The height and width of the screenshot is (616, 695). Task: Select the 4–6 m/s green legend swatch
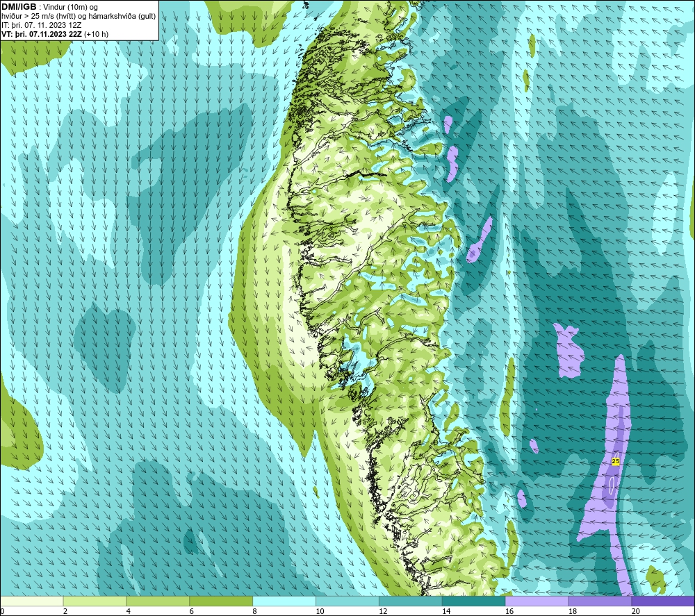click(x=158, y=601)
